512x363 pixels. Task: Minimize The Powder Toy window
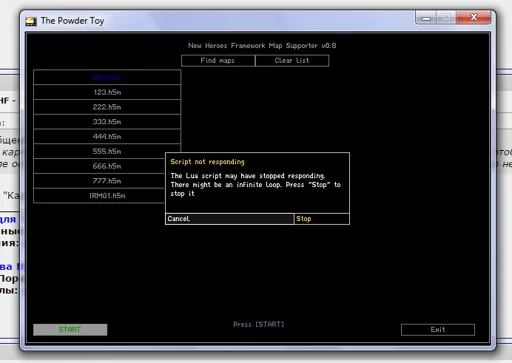tap(426, 18)
